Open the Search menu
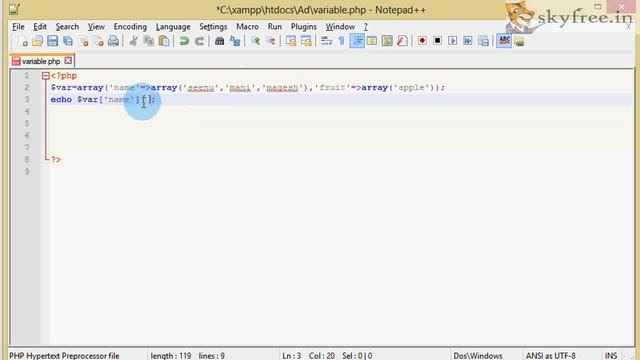 point(67,27)
